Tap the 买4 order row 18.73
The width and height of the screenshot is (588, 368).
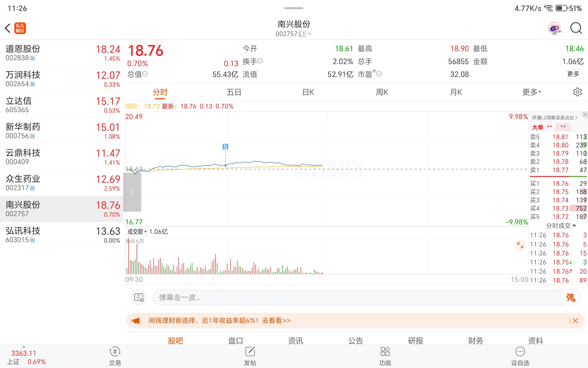(x=558, y=208)
